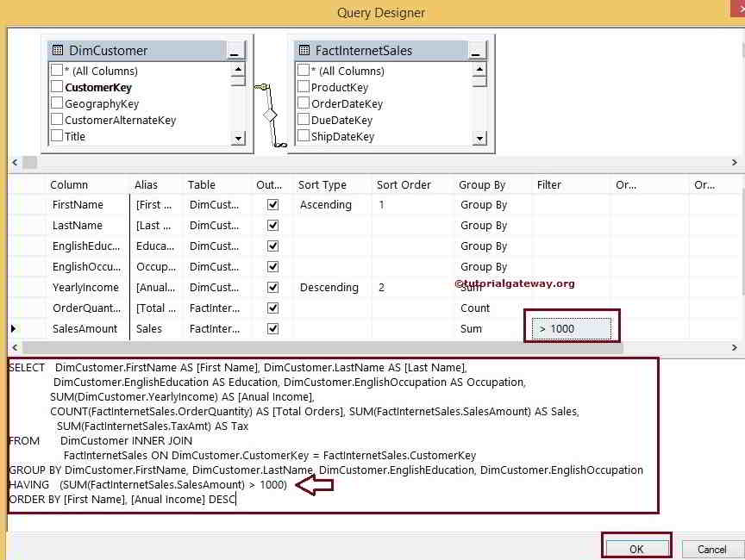Click the YearlyIncome column cell

pos(85,287)
